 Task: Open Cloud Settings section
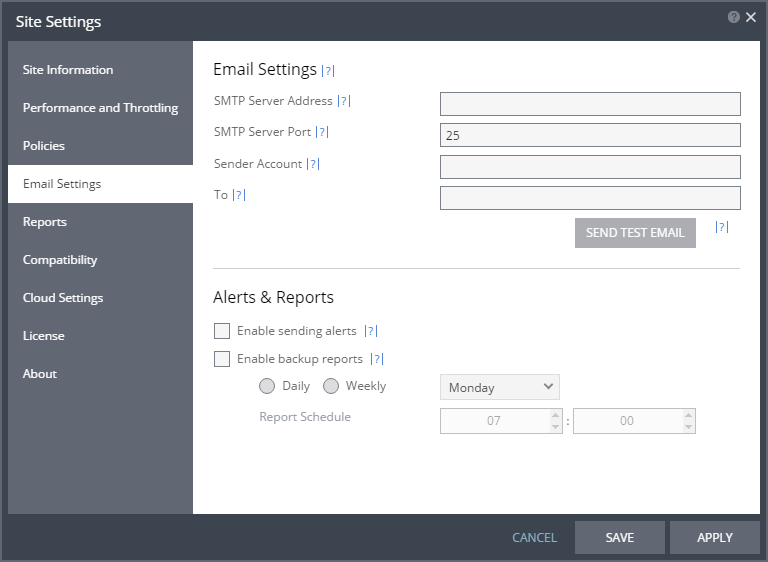click(x=100, y=298)
